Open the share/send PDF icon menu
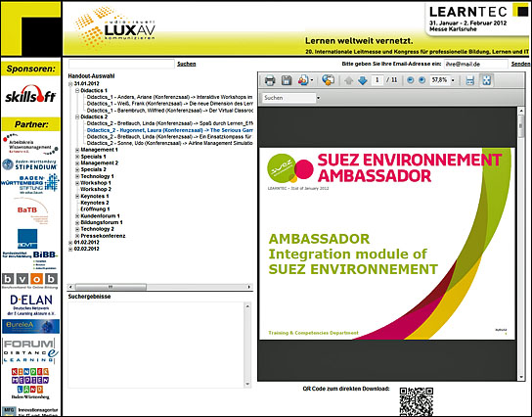This screenshot has width=532, height=417. point(305,80)
